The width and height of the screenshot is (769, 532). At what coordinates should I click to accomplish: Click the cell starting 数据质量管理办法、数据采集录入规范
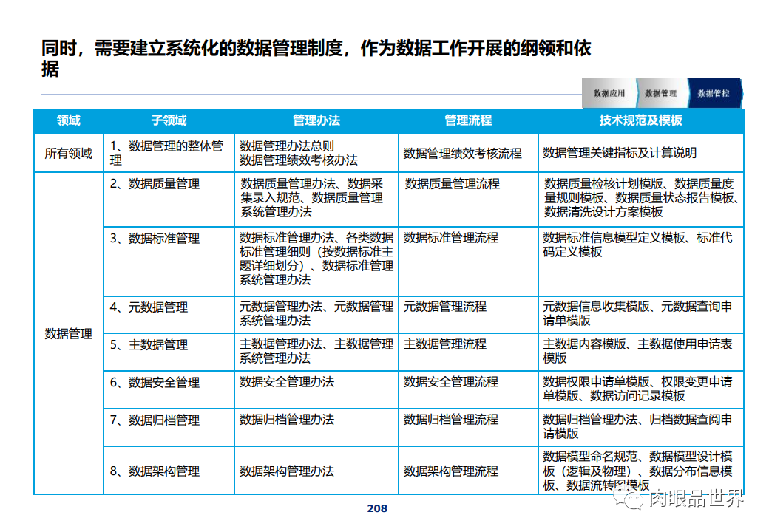tap(316, 199)
